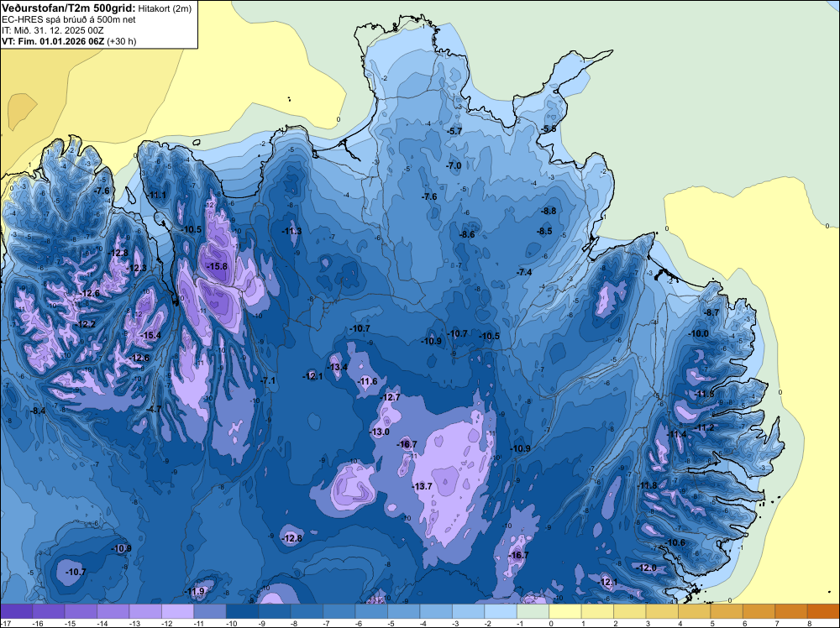The image size is (840, 628).
Task: Select the dark blue legend swatch right of -10
Action: tap(242, 611)
